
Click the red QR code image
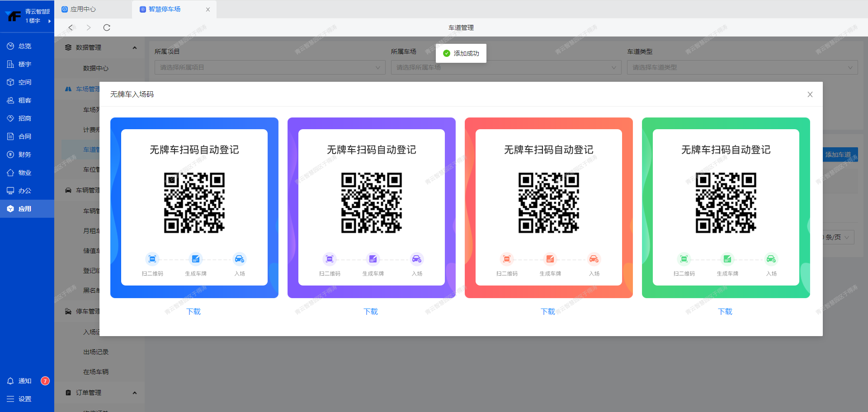548,202
